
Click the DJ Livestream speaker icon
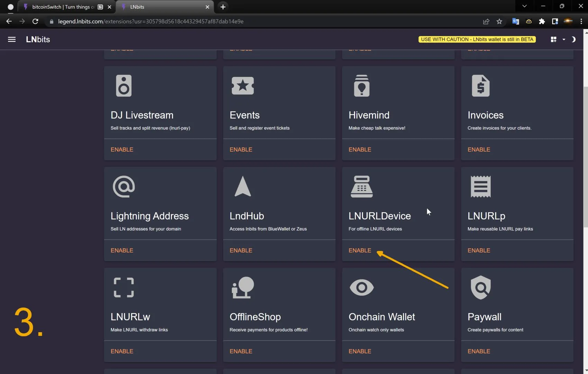click(x=124, y=86)
